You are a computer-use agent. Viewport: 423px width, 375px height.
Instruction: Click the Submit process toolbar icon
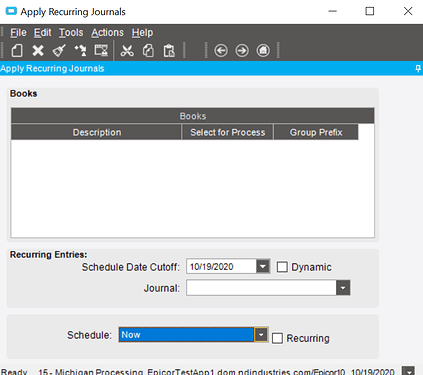click(x=80, y=51)
